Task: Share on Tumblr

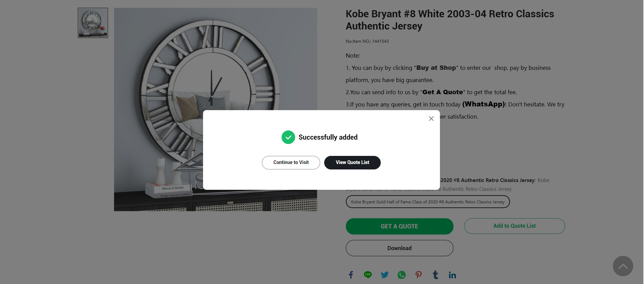Action: point(436,275)
